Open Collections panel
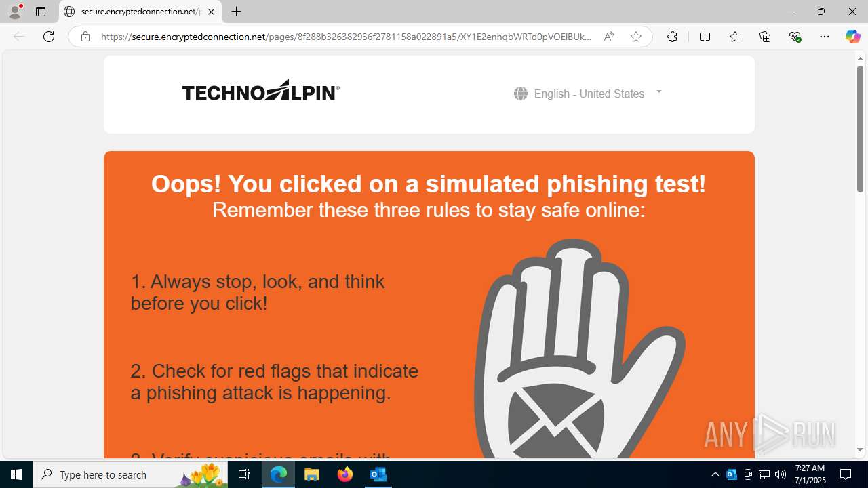This screenshot has height=488, width=868. click(x=765, y=37)
